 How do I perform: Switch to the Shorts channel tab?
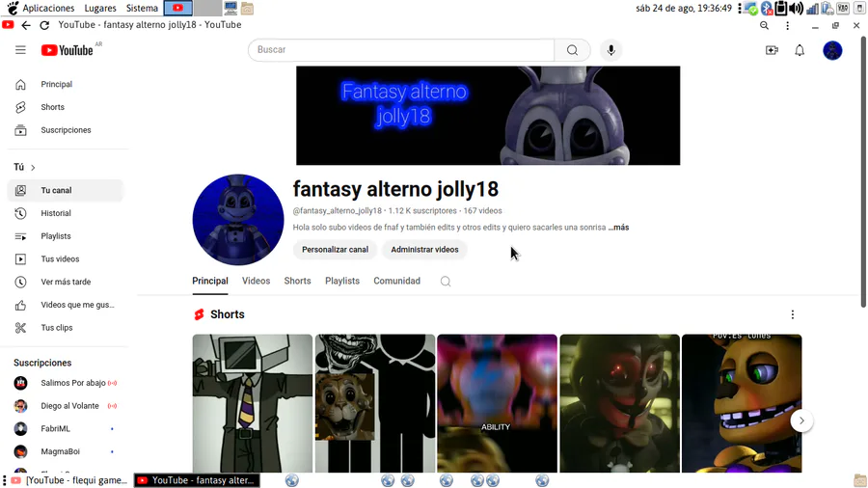point(297,281)
